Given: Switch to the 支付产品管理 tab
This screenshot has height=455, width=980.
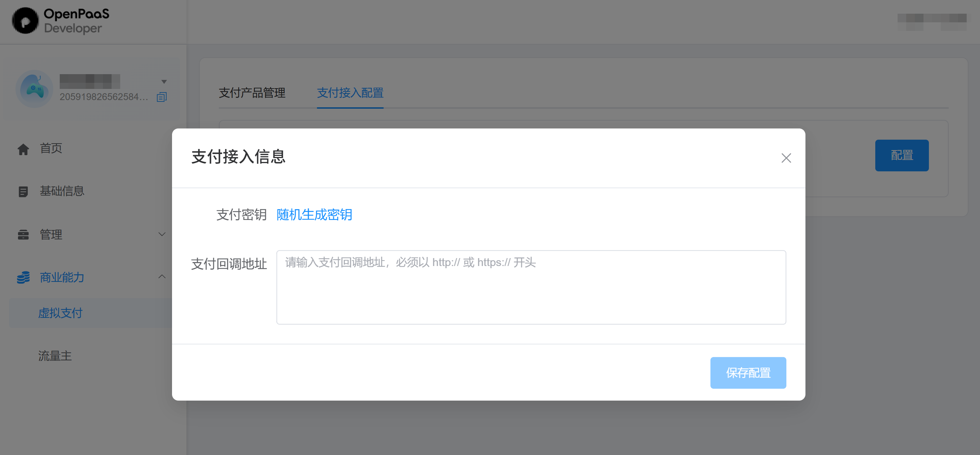Looking at the screenshot, I should [x=252, y=93].
